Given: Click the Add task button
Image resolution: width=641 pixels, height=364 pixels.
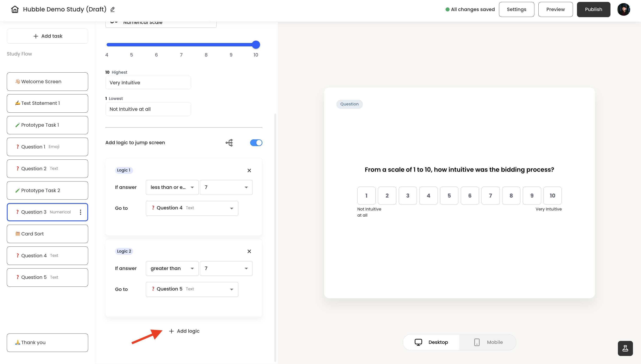Looking at the screenshot, I should [x=47, y=36].
